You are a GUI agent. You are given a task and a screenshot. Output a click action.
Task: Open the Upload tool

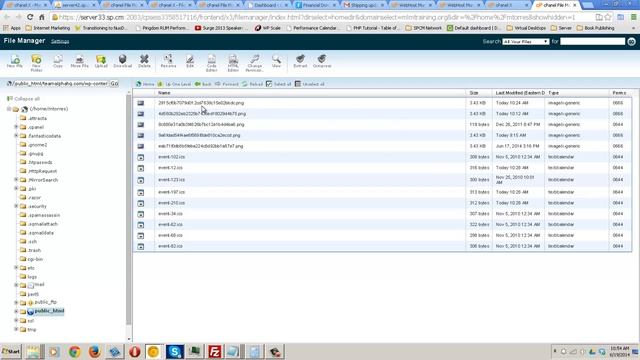(101, 61)
